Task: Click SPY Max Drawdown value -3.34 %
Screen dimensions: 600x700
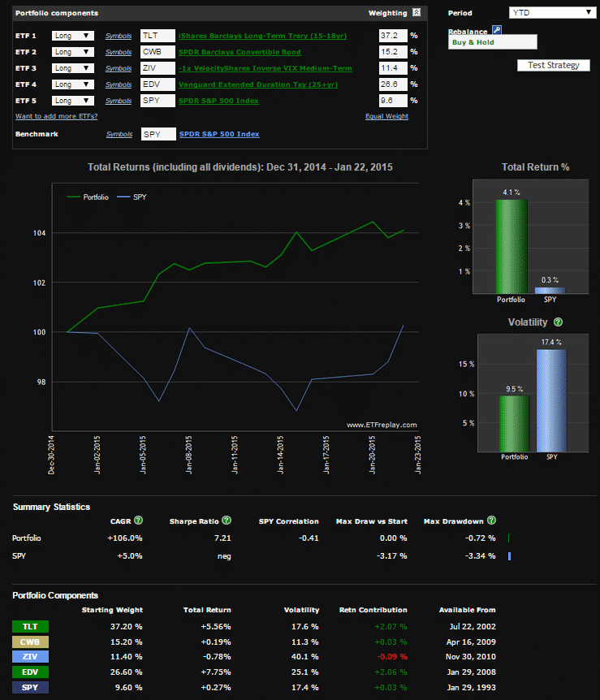Action: 481,555
